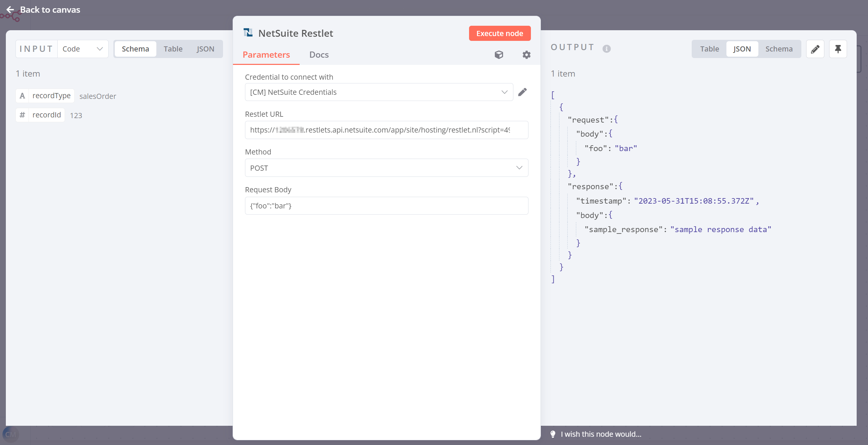Switch input view to Table
The height and width of the screenshot is (445, 868).
pyautogui.click(x=173, y=49)
